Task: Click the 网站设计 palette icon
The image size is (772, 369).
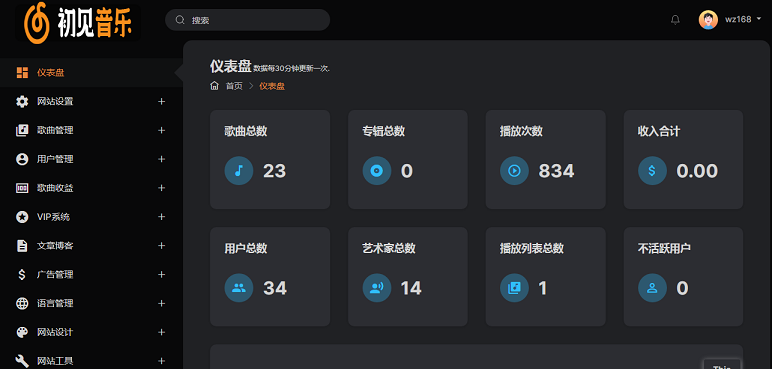Action: point(22,332)
